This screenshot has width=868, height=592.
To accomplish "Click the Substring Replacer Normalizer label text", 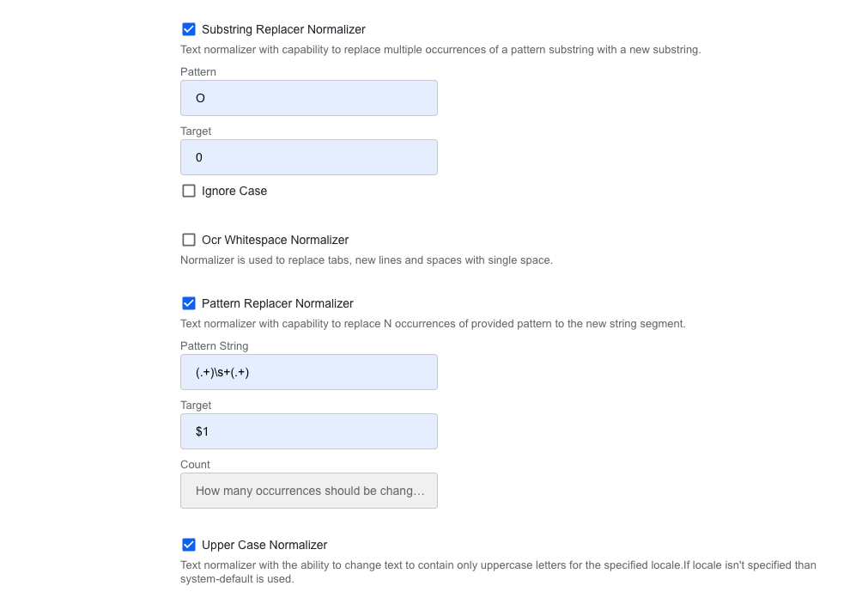I will click(x=283, y=29).
